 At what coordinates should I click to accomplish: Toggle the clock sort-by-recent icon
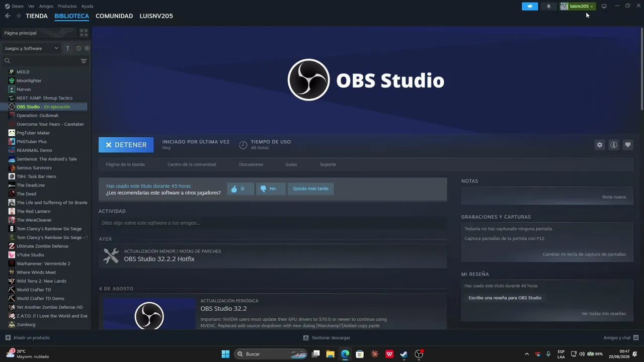coord(78,48)
